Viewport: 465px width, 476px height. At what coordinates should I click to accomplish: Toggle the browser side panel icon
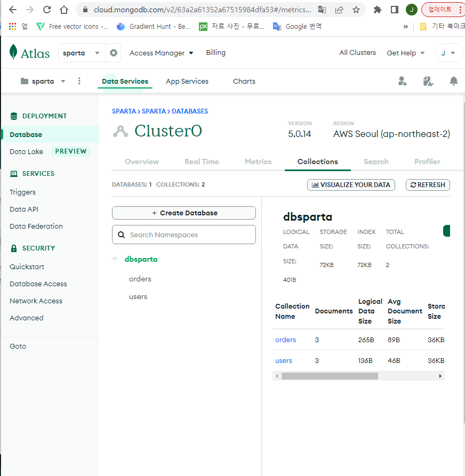pos(394,10)
